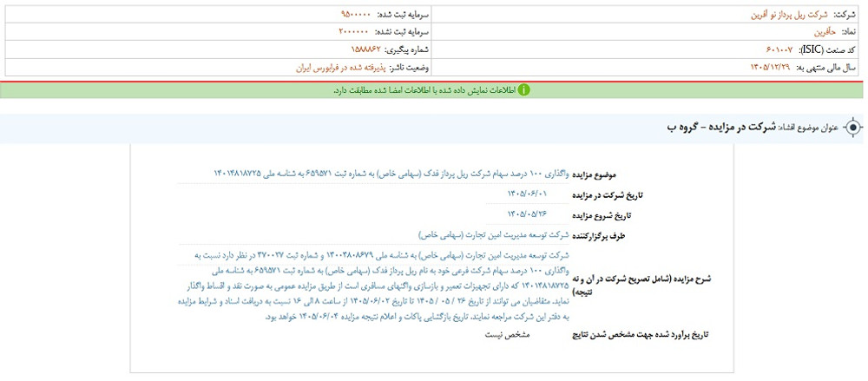Screen dimensions: 868x381
Task: Click publisher status پذیرفته شده در فرابورس ایران
Action: coord(341,68)
